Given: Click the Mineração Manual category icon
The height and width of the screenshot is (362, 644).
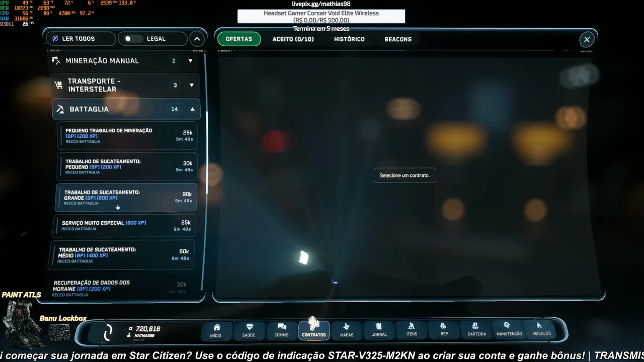Looking at the screenshot, I should [x=56, y=61].
